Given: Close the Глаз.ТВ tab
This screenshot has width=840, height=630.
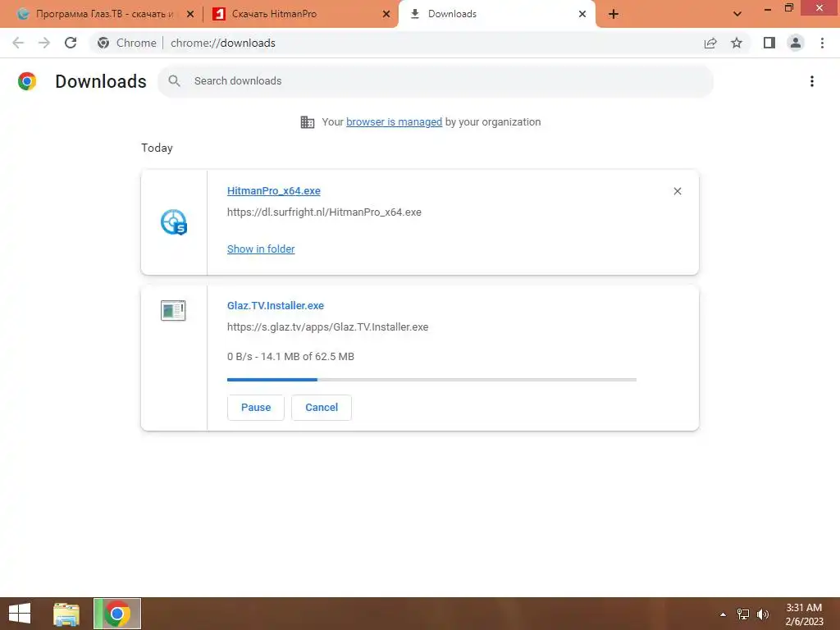Looking at the screenshot, I should [189, 14].
